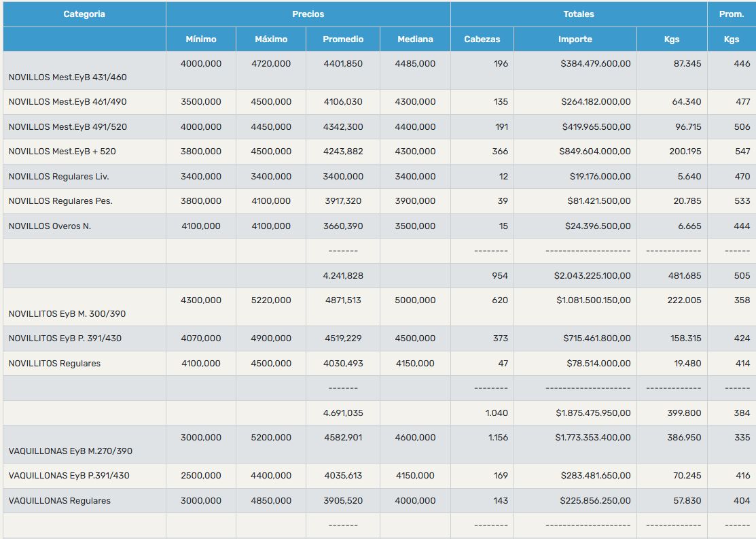The image size is (756, 539).
Task: Click the Máximo column header
Action: point(271,39)
